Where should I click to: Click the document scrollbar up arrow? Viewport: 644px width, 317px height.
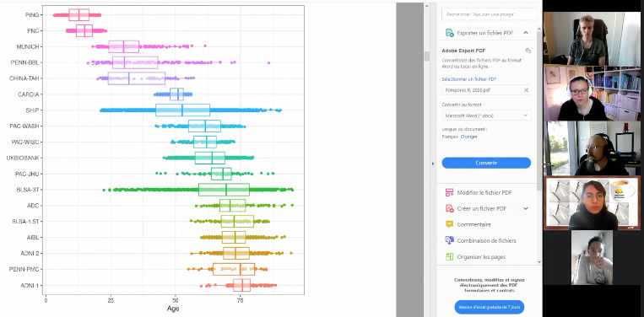click(x=426, y=6)
